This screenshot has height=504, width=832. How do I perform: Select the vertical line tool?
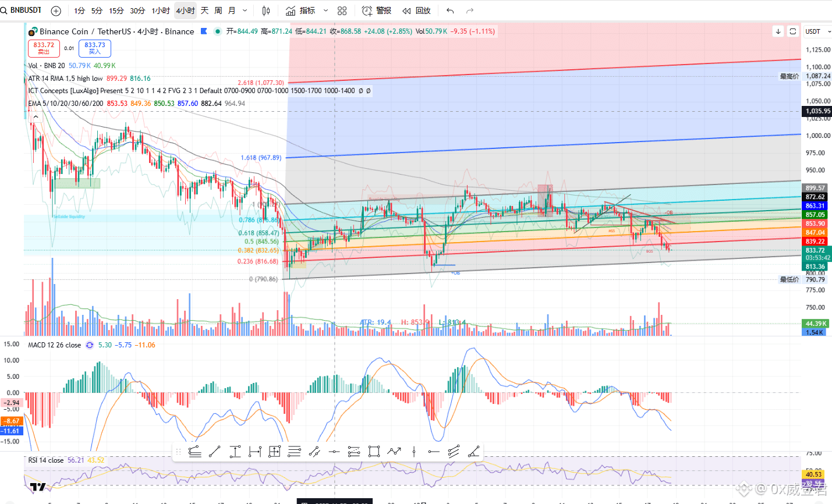[414, 451]
